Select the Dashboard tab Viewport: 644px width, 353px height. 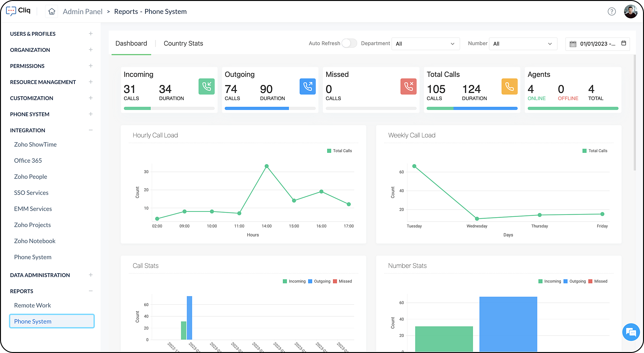pos(131,43)
